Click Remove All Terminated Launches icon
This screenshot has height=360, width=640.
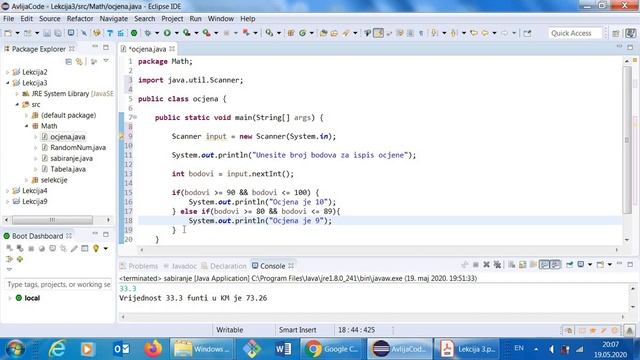(497, 265)
